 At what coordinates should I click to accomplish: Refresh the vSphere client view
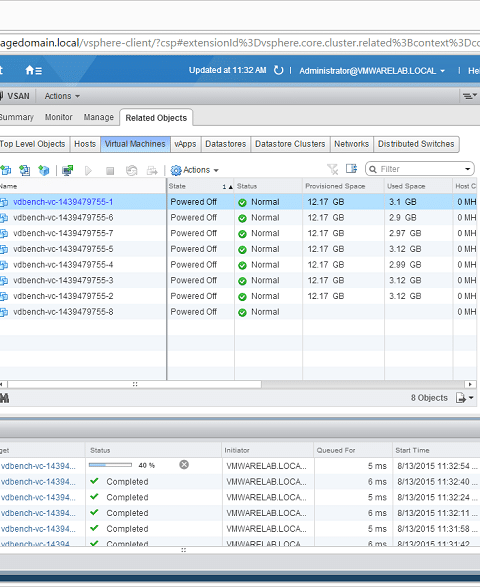click(278, 70)
